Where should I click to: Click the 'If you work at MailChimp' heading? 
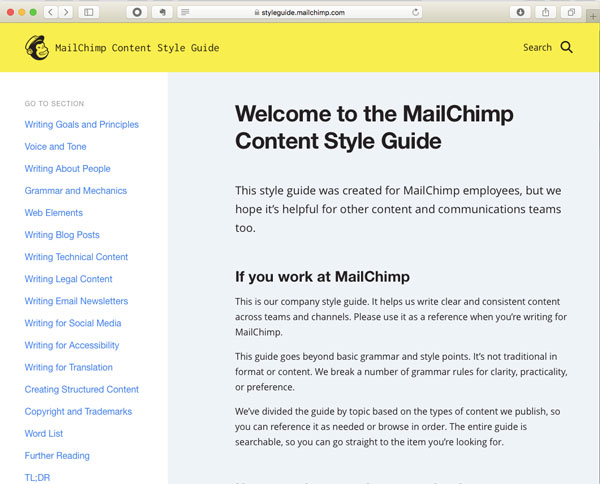point(322,276)
